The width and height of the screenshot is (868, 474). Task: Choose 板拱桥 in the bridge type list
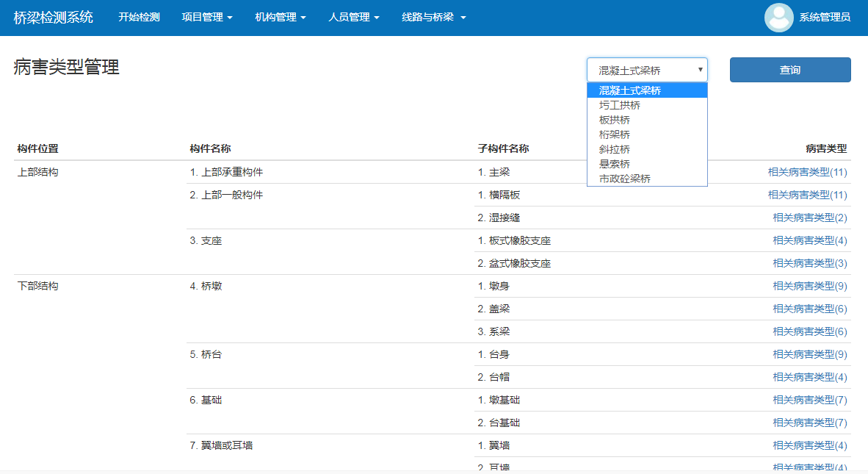click(x=615, y=120)
